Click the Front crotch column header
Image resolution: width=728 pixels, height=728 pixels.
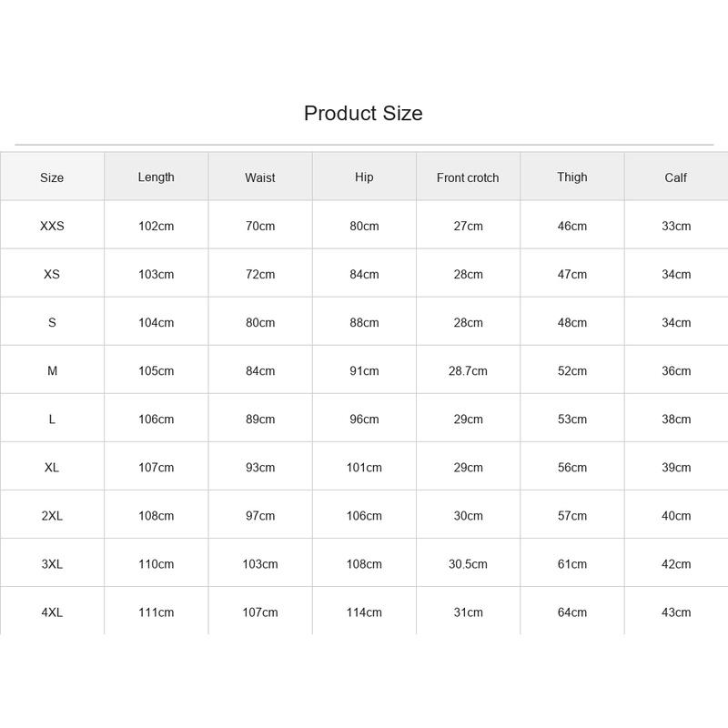coord(468,177)
